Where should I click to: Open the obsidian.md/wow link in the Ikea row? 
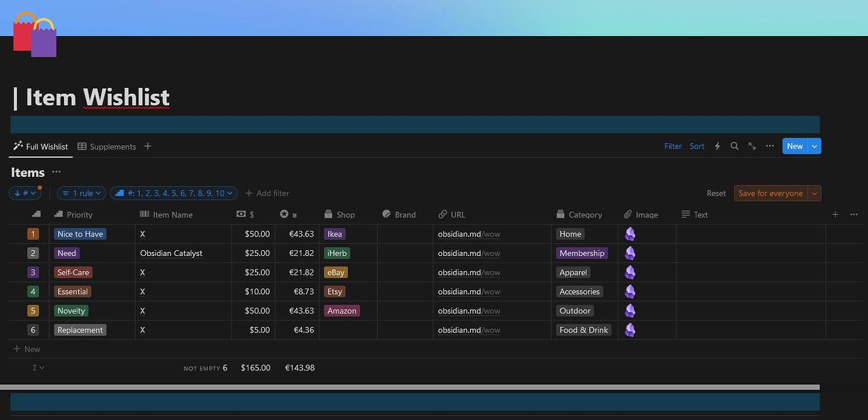click(468, 234)
